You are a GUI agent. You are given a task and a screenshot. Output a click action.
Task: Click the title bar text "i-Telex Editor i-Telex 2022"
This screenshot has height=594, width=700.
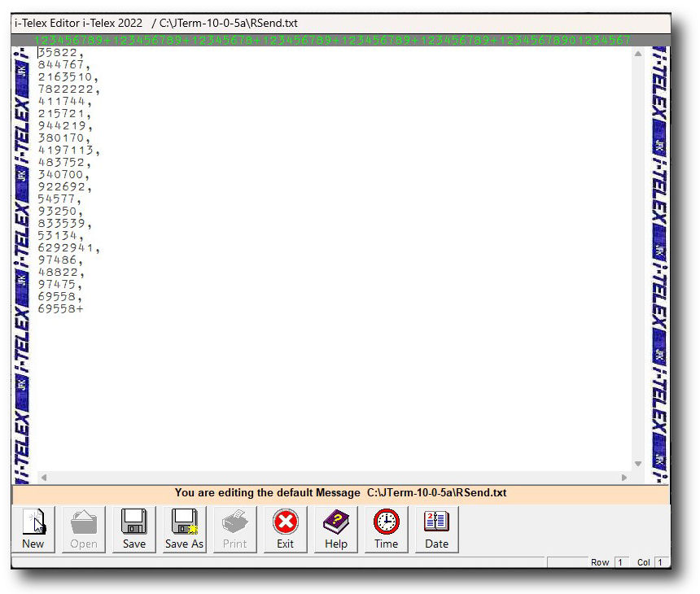(79, 24)
